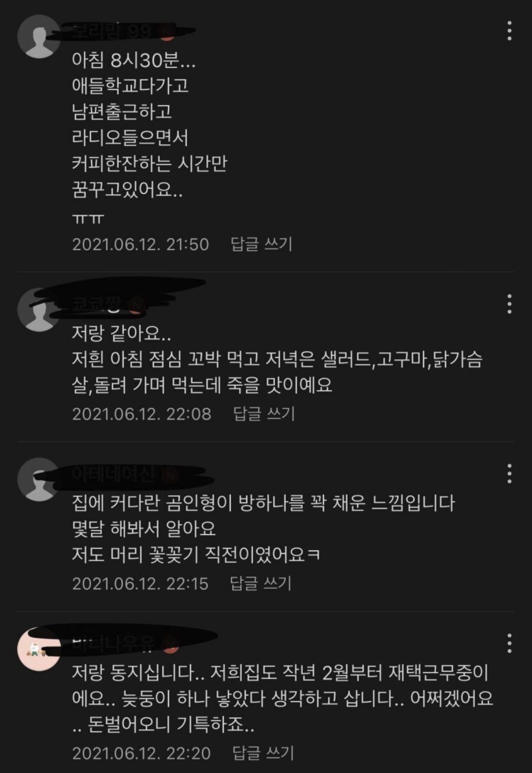Open more options for the 재택근무중 comment
This screenshot has width=532, height=773.
(x=510, y=643)
